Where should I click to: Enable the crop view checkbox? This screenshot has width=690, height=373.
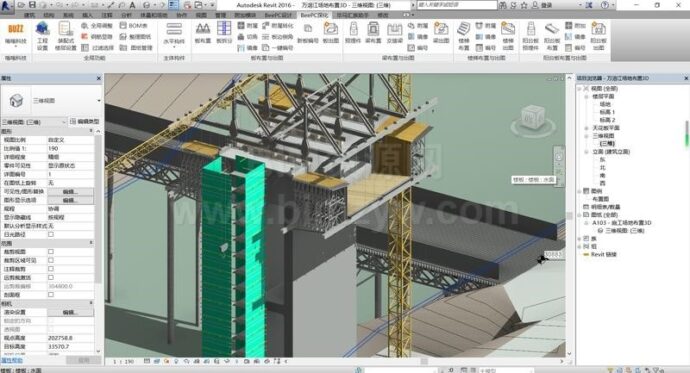pos(51,252)
